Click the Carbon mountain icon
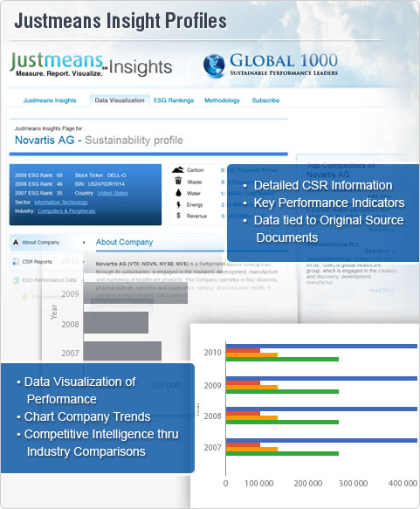 [x=178, y=169]
